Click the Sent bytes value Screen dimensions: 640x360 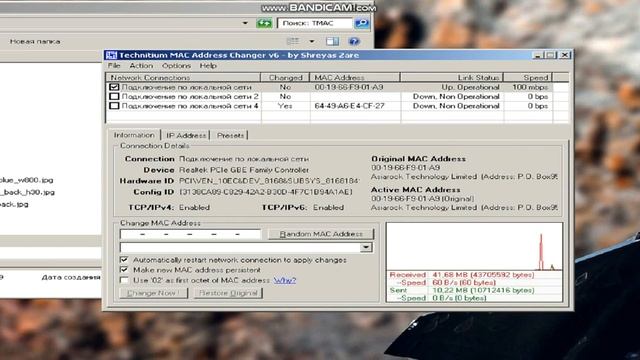pos(483,290)
